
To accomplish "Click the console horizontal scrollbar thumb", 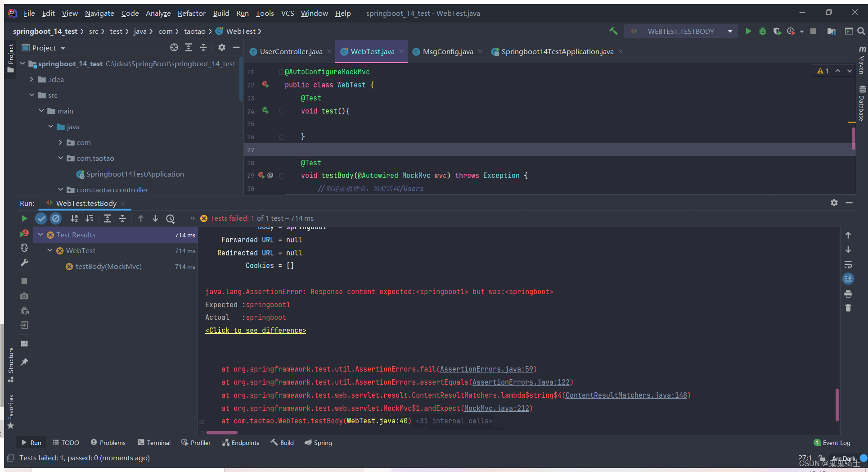I will [222, 432].
